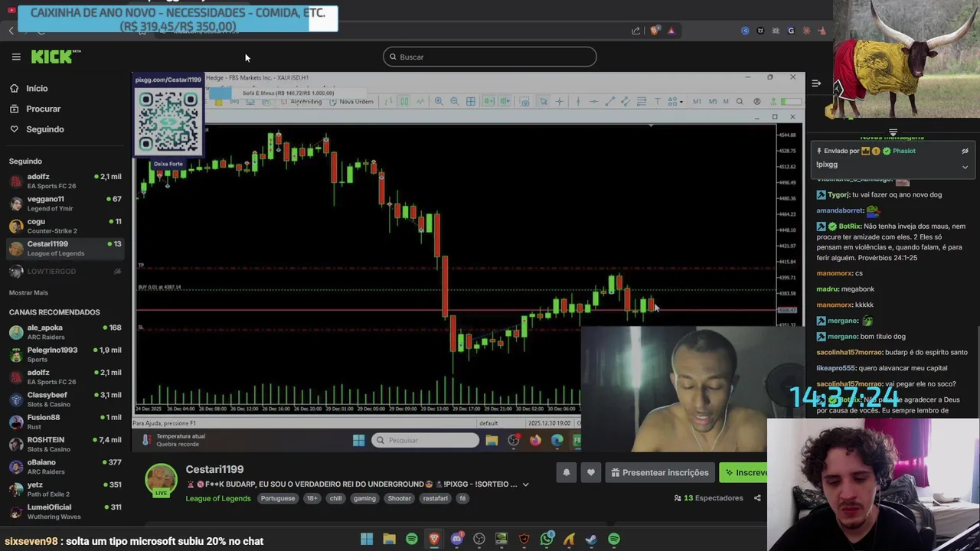Expand Mostrar Mais in followed list
Viewport: 980px width, 551px height.
[x=28, y=292]
